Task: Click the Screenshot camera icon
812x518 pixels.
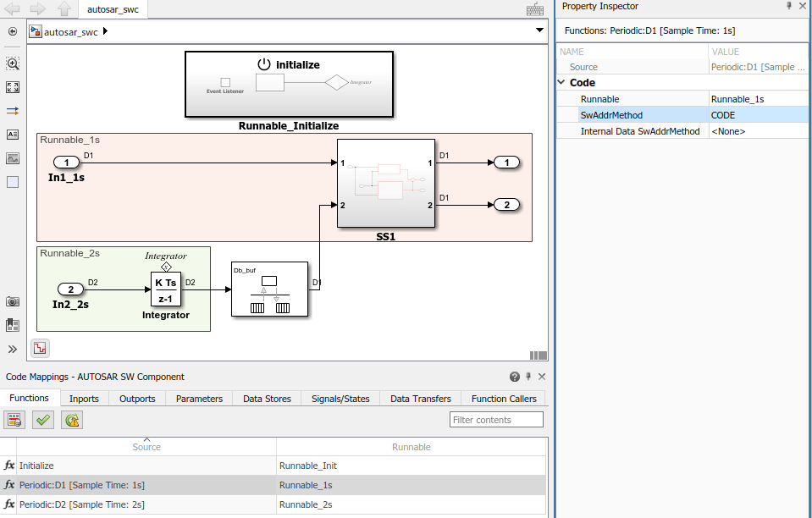Action: [13, 301]
